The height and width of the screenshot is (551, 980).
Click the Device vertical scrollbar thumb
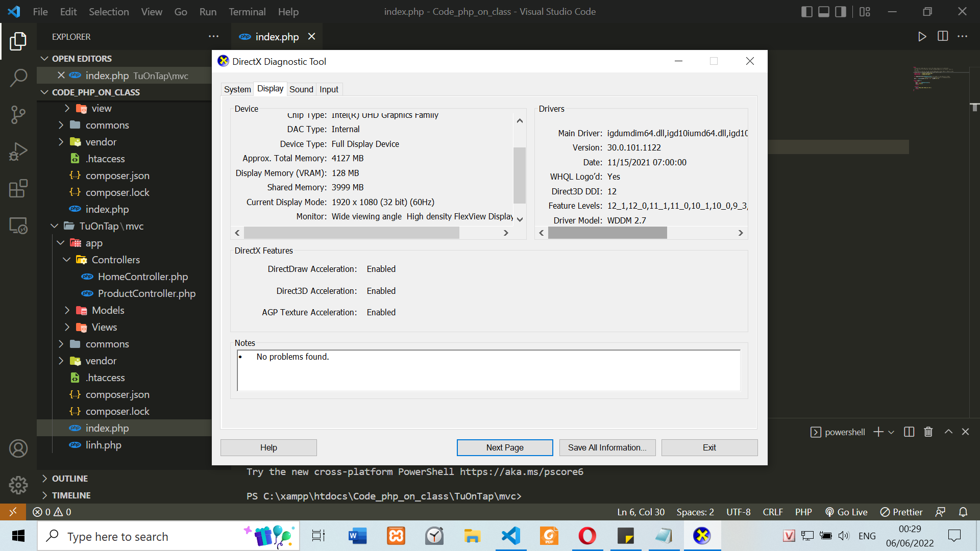click(x=520, y=175)
